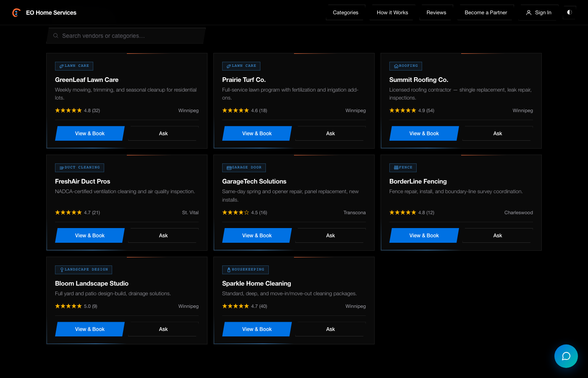This screenshot has width=588, height=378.
Task: View & Book Bloom Landscape Studio
Action: (90, 329)
